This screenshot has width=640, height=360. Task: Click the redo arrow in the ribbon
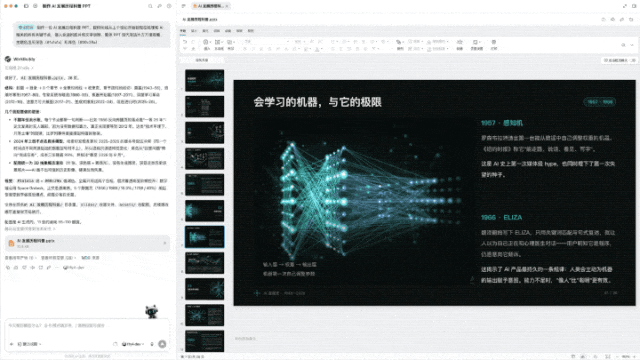pos(193,42)
